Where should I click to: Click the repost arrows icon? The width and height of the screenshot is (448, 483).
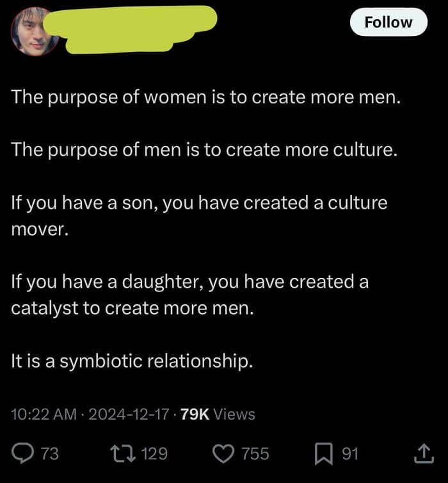click(123, 454)
